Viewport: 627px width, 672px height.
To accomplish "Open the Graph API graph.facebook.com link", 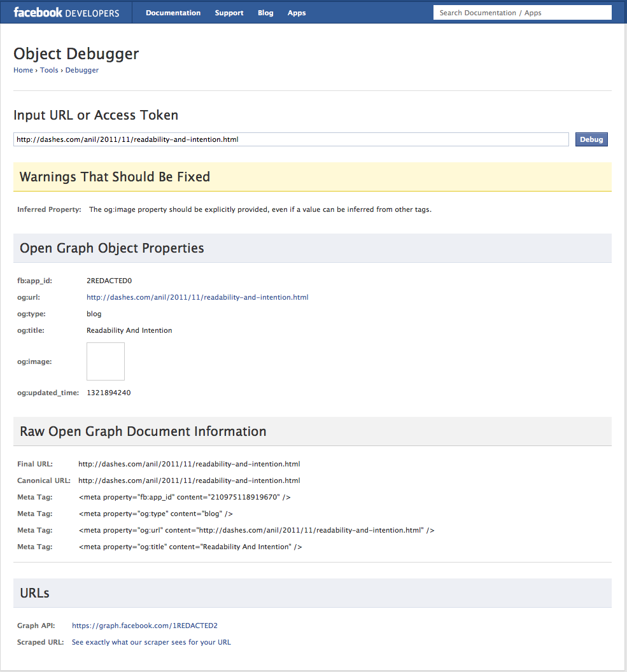I will 144,626.
